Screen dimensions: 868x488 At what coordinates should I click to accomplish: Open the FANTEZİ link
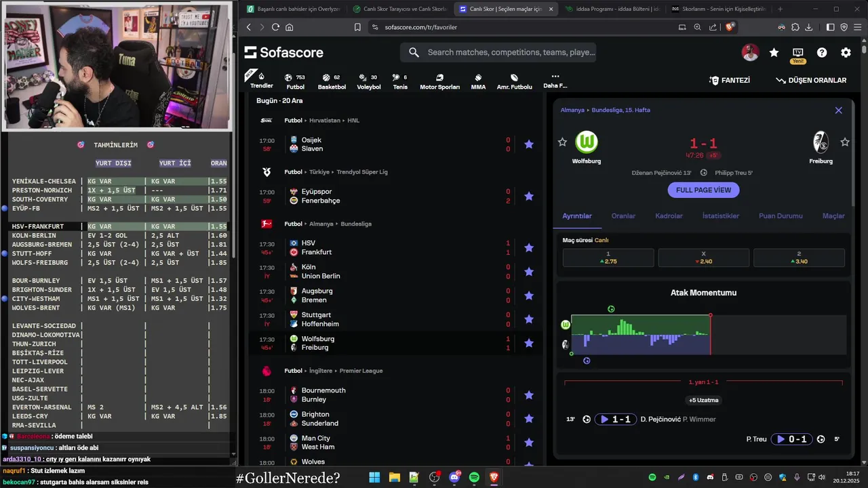pos(729,80)
